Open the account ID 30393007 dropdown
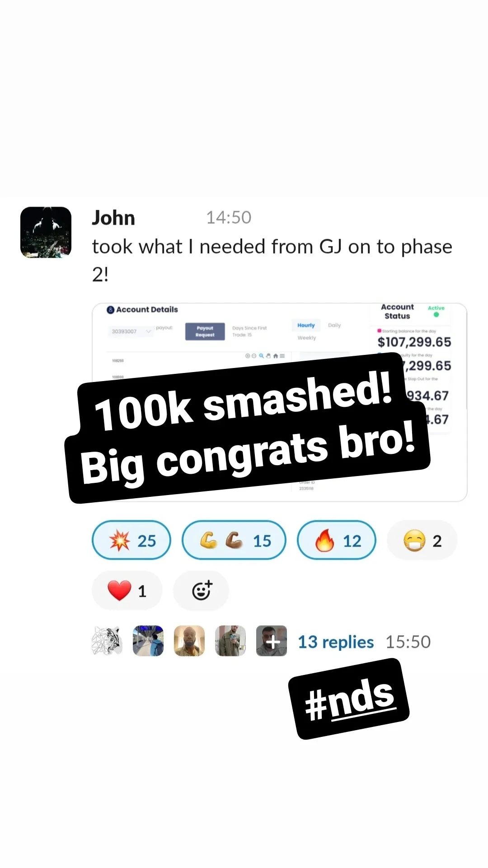This screenshot has height=868, width=488. coord(131,331)
